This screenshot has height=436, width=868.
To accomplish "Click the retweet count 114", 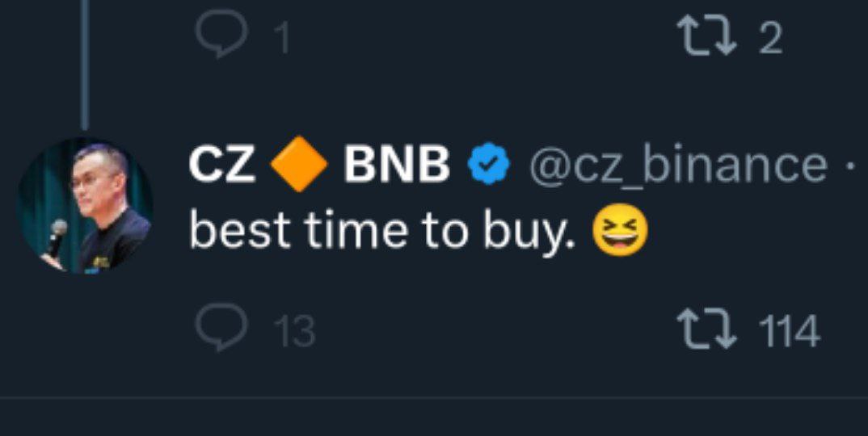I will pos(789,332).
